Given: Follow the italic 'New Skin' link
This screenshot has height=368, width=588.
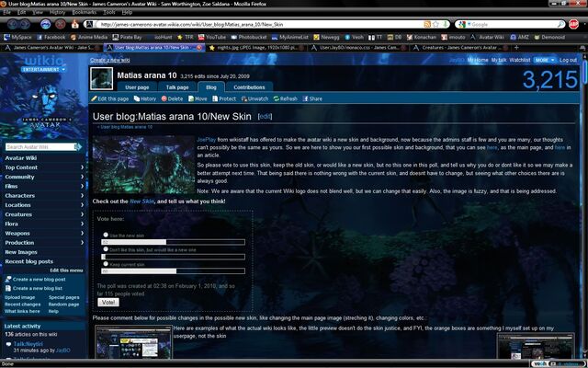Looking at the screenshot, I should 141,201.
